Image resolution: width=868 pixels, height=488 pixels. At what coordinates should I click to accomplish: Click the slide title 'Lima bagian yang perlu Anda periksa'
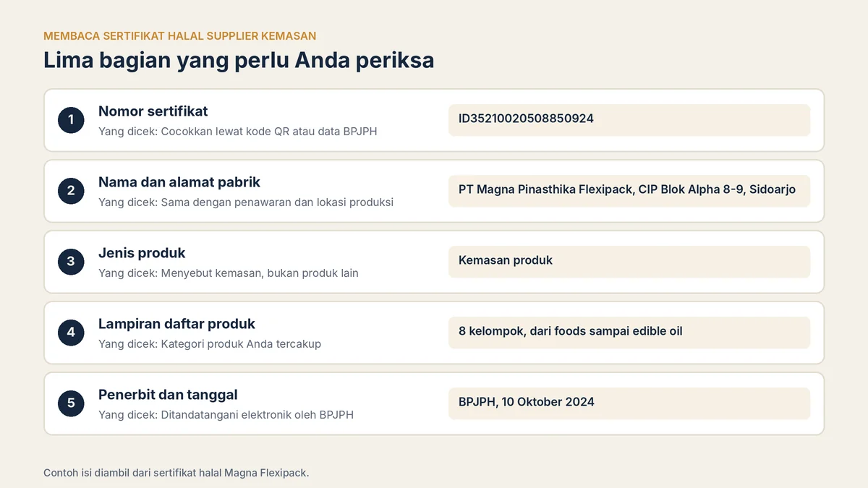pyautogui.click(x=239, y=60)
